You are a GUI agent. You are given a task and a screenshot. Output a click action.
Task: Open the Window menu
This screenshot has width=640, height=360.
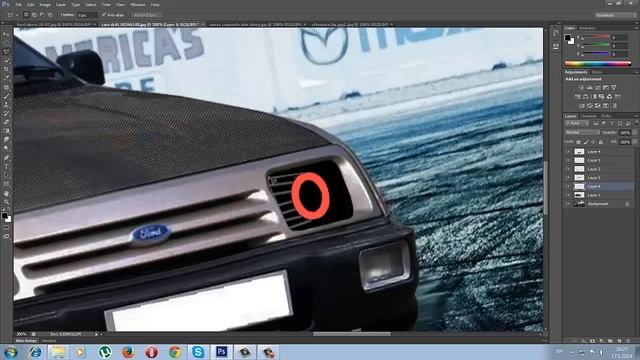pyautogui.click(x=138, y=4)
